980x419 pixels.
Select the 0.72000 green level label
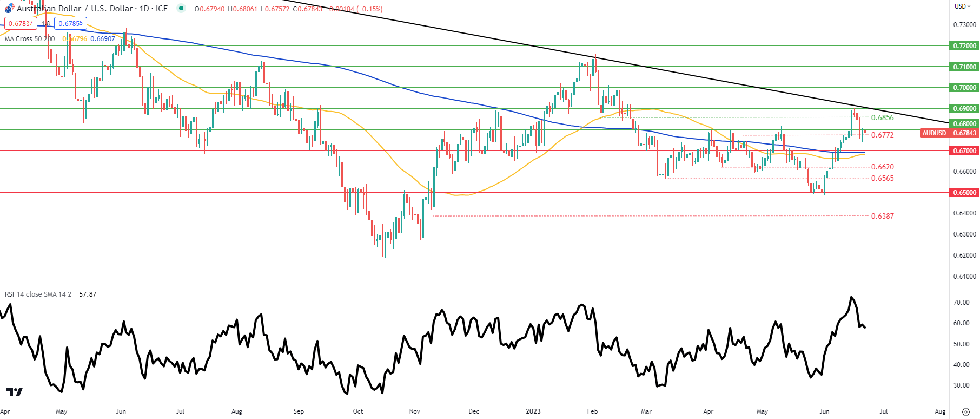point(965,46)
